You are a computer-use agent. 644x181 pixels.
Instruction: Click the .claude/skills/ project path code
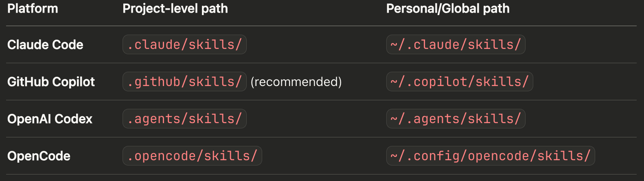(x=184, y=44)
